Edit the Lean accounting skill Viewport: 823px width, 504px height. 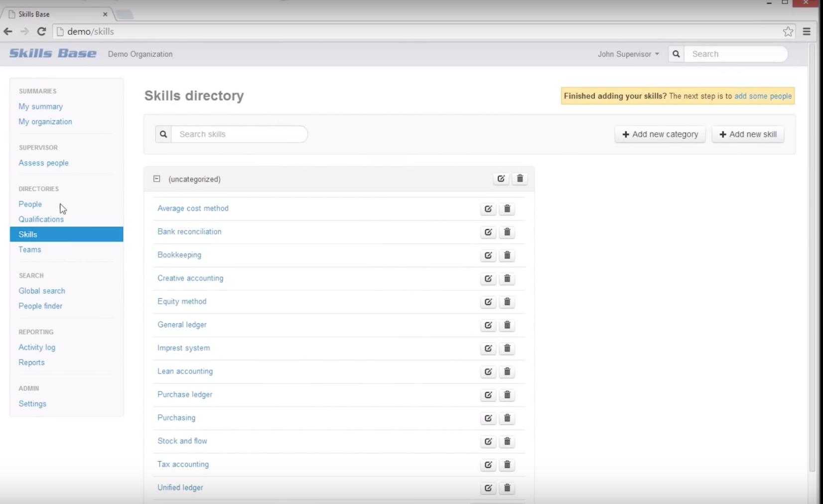pos(488,372)
